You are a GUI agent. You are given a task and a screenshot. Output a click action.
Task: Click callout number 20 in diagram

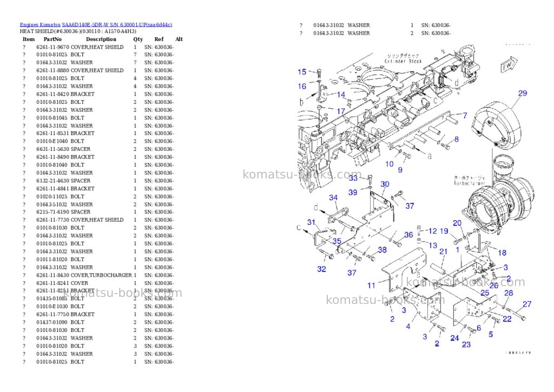point(457,223)
